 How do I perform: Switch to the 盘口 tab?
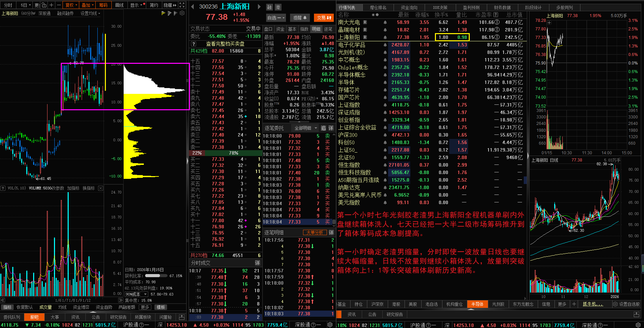coord(268,29)
